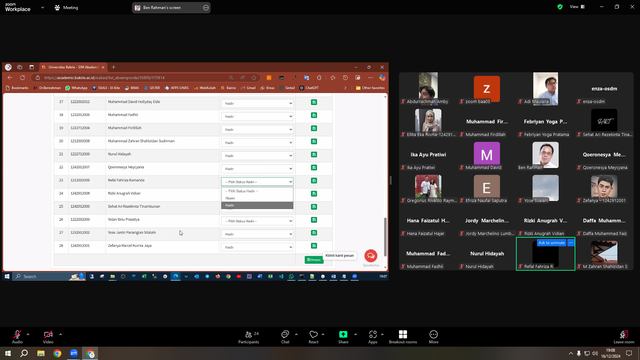Expand reaction options caret
This screenshot has height=360, width=640.
pos(323,334)
